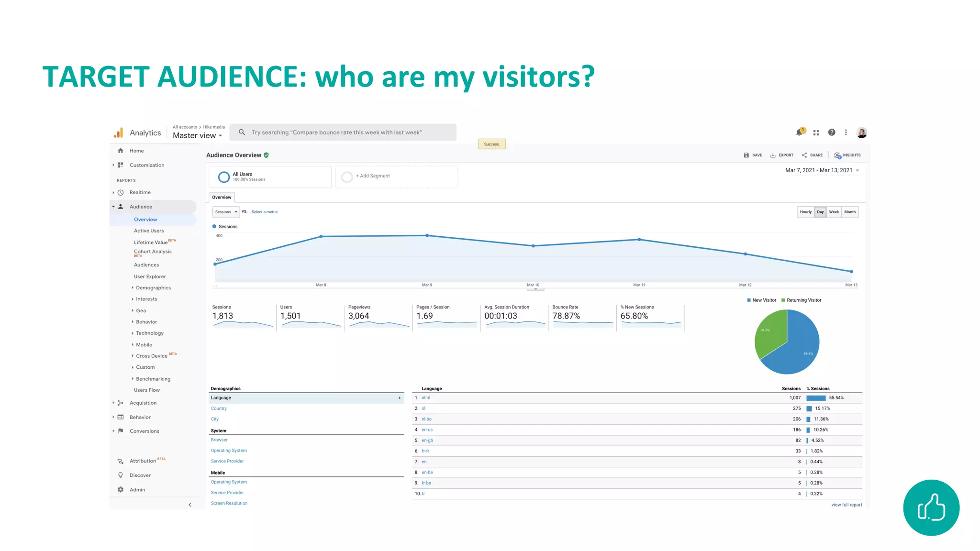The image size is (980, 551).
Task: Click the Conversions flag icon
Action: (x=121, y=431)
